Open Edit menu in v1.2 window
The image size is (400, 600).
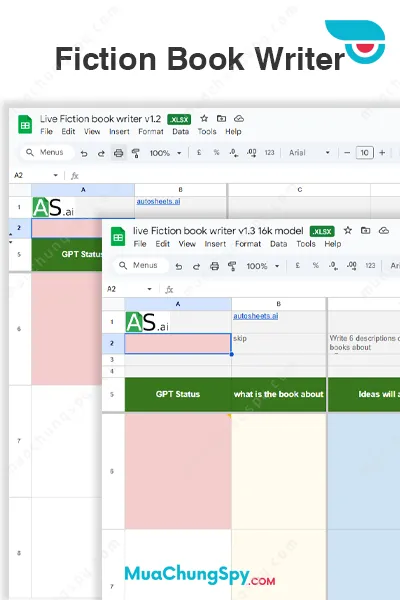tap(69, 131)
